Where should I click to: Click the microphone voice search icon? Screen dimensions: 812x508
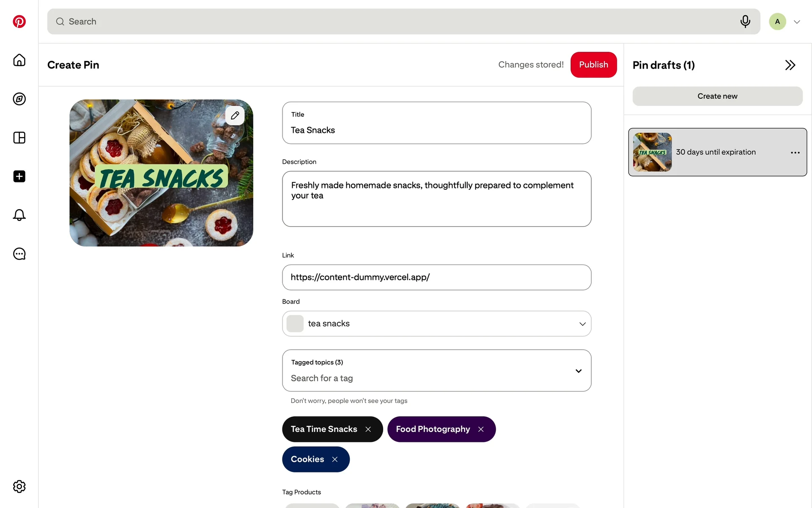pos(745,22)
